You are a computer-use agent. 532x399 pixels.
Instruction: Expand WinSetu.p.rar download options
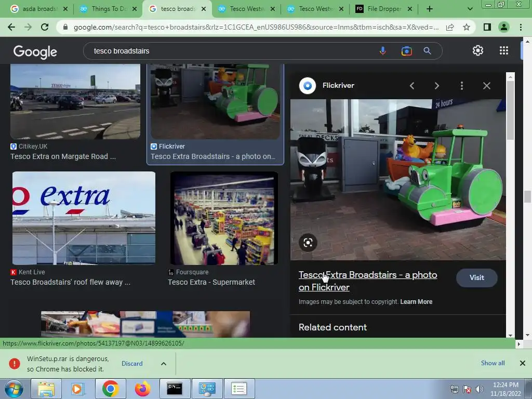coord(164,364)
